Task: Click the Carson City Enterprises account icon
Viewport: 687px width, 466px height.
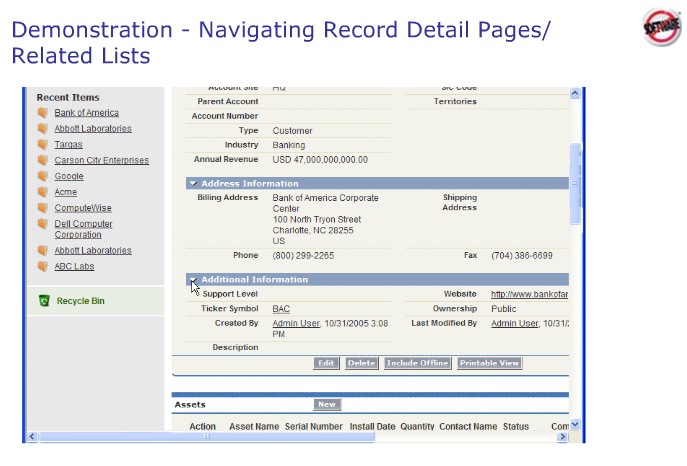Action: (43, 160)
